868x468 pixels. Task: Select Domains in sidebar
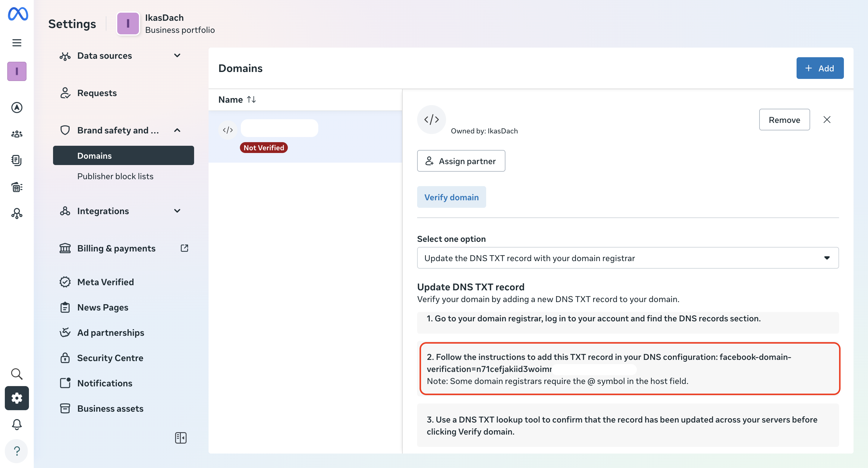tap(124, 156)
